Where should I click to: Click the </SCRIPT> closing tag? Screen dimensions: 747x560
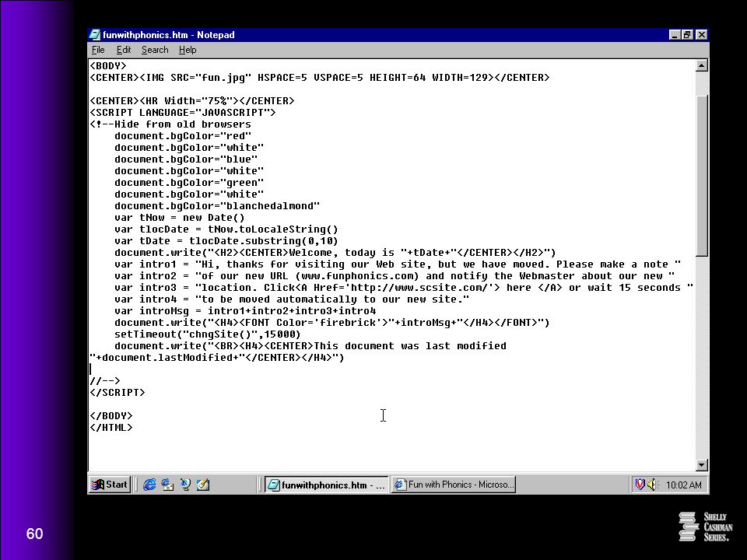[117, 392]
